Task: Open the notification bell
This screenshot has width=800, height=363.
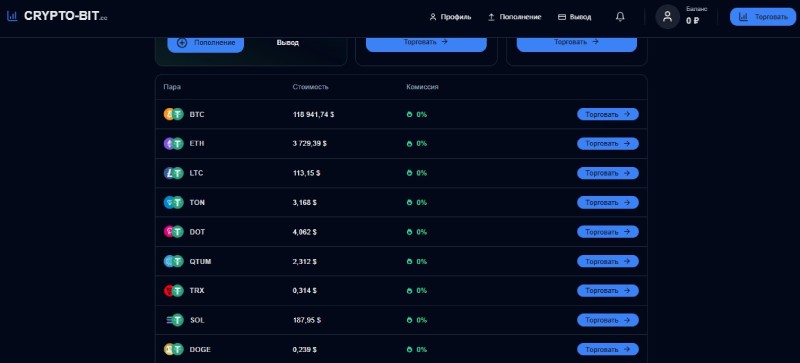Action: 620,17
